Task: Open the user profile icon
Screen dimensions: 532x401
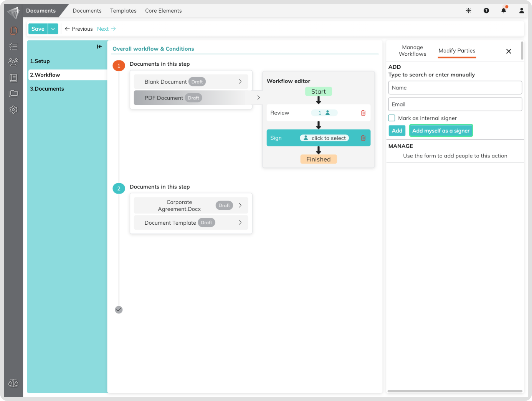Action: click(521, 11)
